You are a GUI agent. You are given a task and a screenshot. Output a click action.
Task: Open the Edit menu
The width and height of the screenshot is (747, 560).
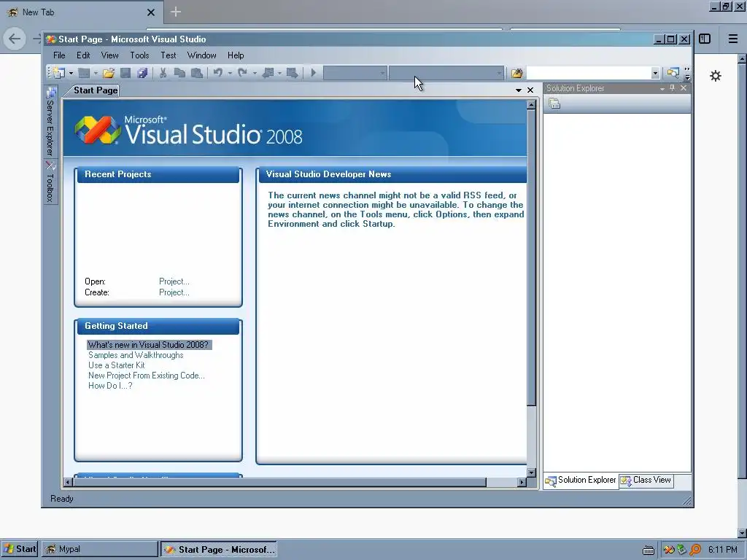point(83,55)
